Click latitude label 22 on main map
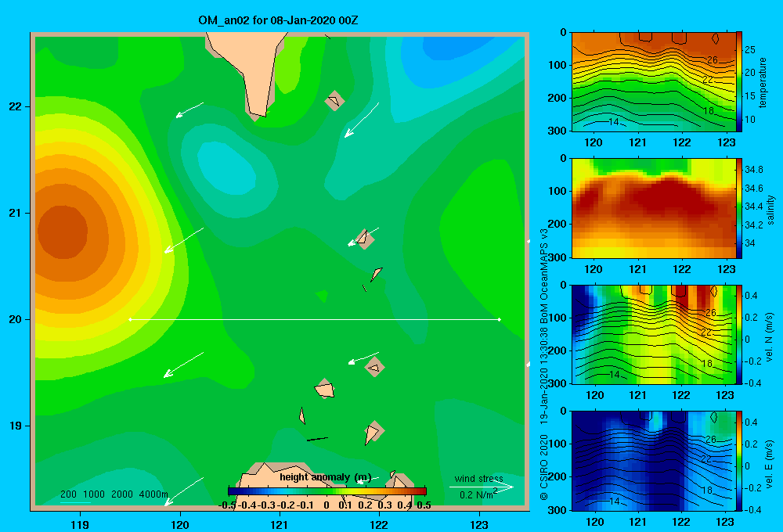This screenshot has height=532, width=783. click(16, 107)
